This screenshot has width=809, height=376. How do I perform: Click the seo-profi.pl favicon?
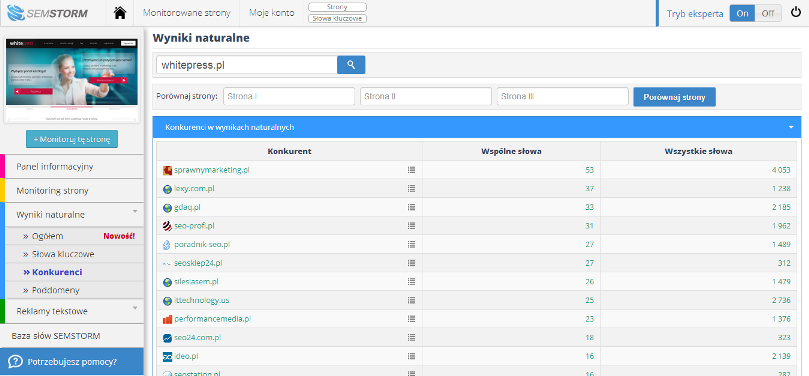(x=167, y=226)
